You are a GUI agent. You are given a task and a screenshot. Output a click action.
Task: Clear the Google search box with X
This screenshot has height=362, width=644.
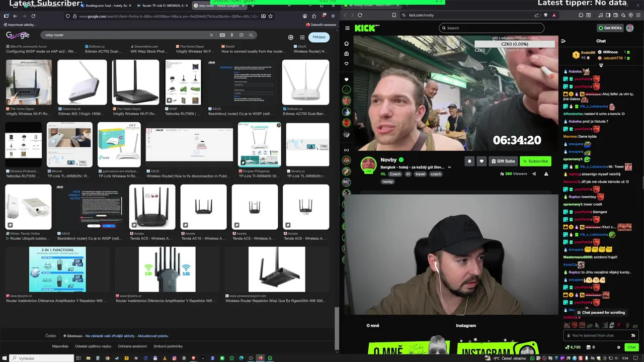[x=211, y=35]
